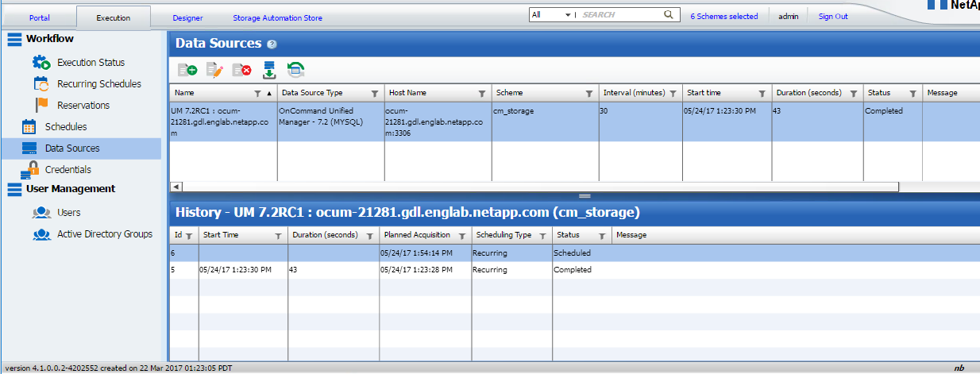Open the search scope All dropdown

click(x=552, y=14)
